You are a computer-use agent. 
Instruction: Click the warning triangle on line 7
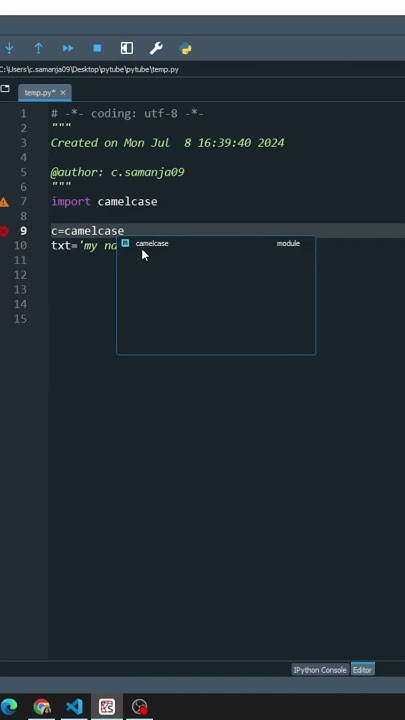tap(4, 202)
